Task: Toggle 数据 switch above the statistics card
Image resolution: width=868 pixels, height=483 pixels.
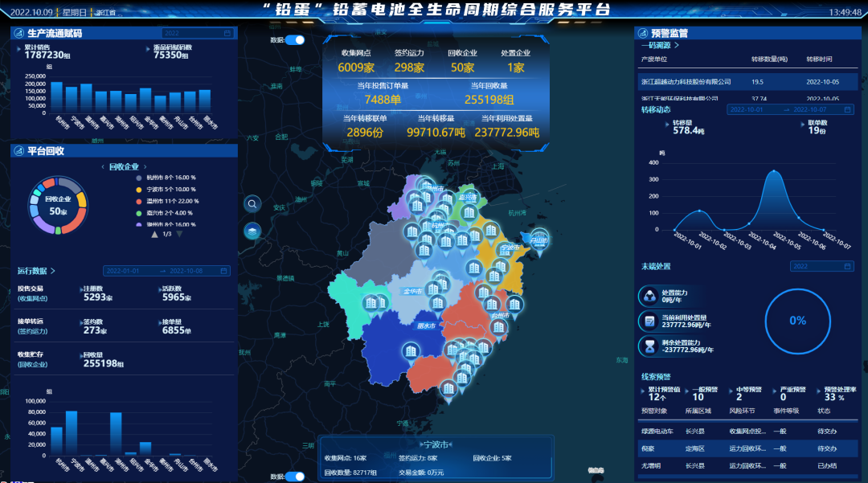Action: point(295,40)
